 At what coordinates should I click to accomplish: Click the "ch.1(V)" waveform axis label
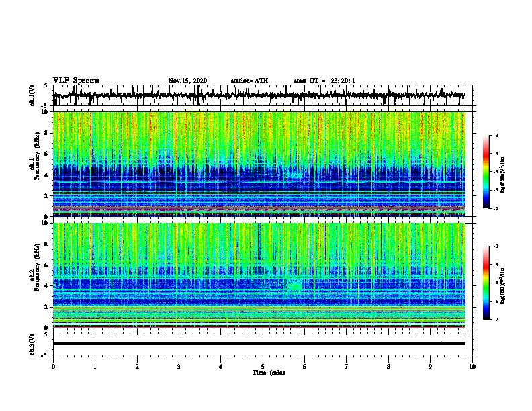[32, 95]
